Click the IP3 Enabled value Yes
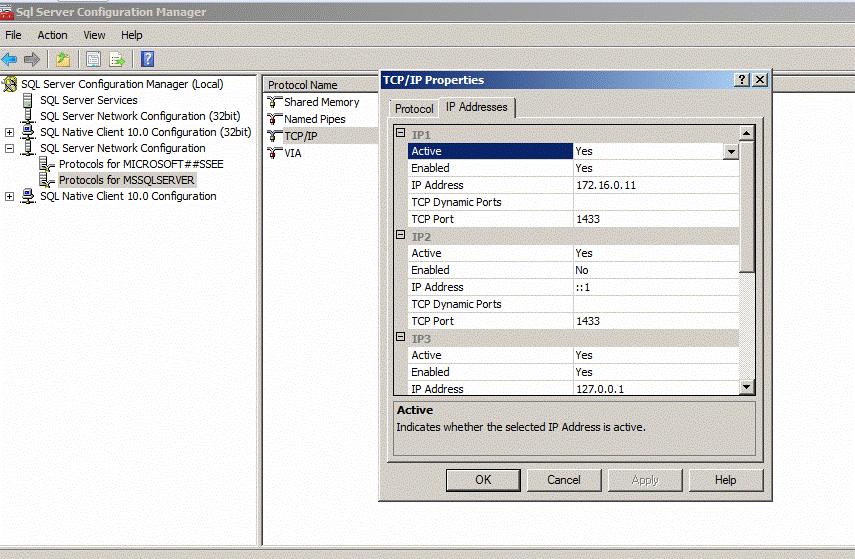855x559 pixels. [656, 372]
